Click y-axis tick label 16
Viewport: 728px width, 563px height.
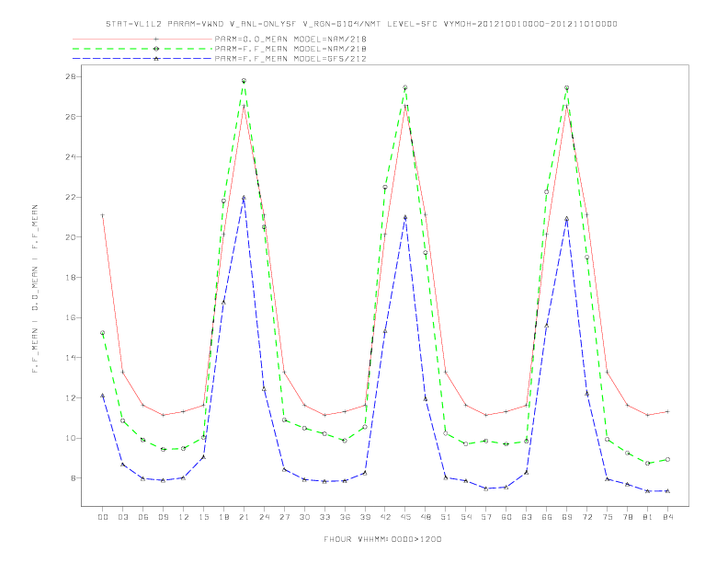(x=71, y=317)
